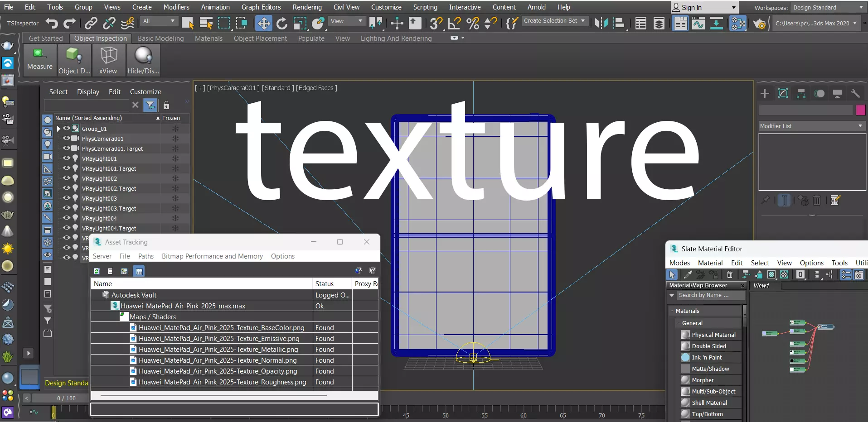This screenshot has width=868, height=422.
Task: Click the Search by Name field
Action: 711,295
